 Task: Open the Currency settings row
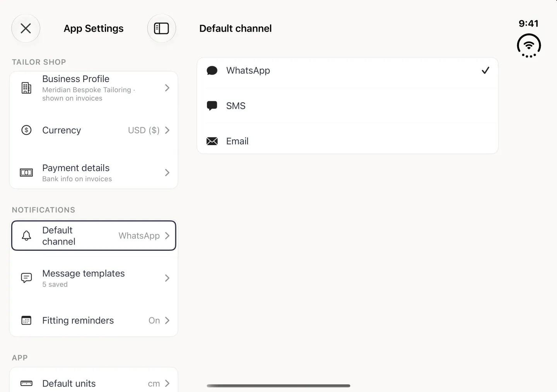(x=94, y=130)
